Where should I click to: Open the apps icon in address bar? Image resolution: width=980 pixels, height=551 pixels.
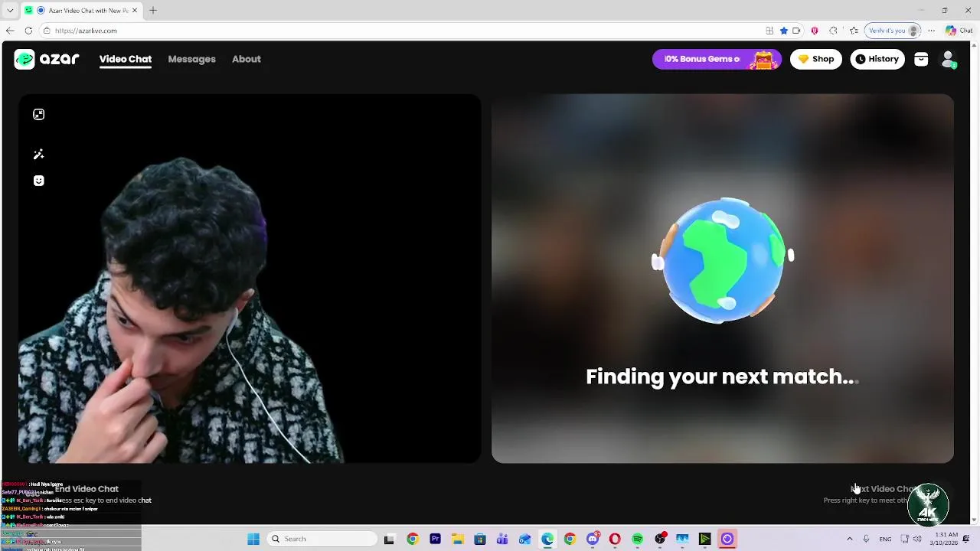(x=769, y=31)
